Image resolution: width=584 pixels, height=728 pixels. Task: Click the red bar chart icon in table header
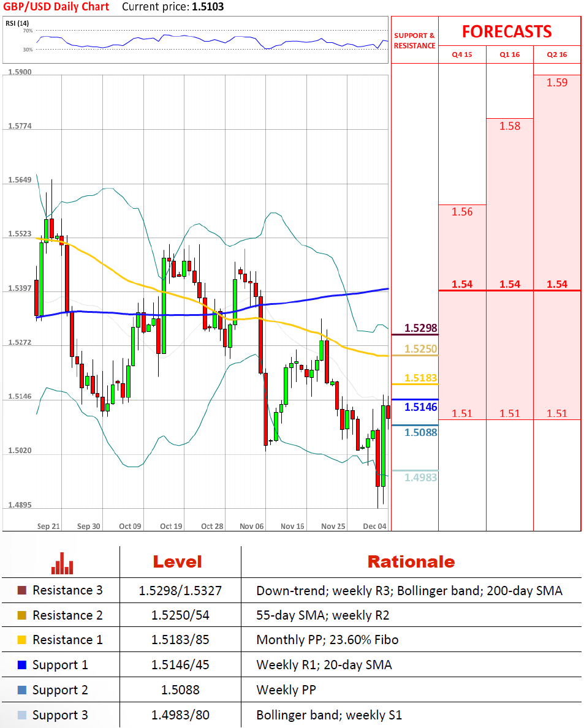63,564
